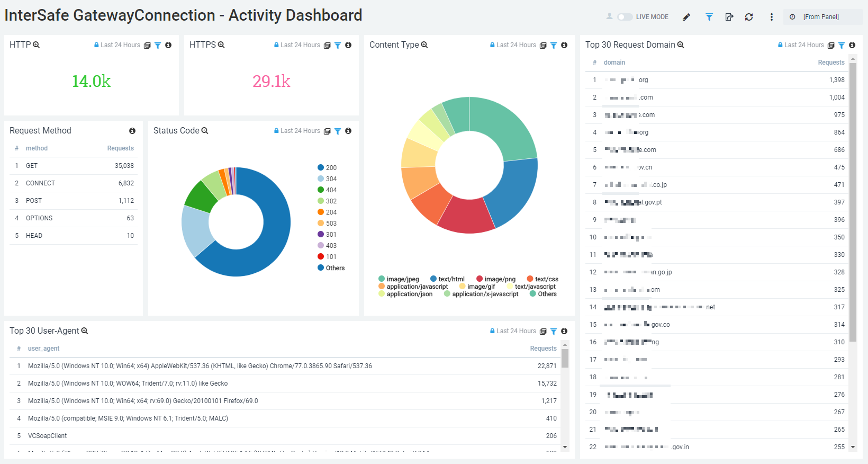The width and height of the screenshot is (868, 464).
Task: Click the magnifier icon next to Status Code
Action: (205, 131)
